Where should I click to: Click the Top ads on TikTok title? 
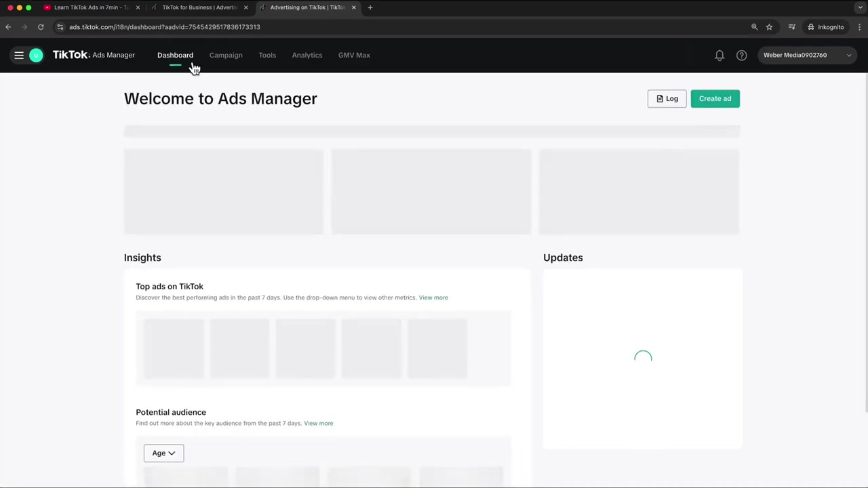coord(170,286)
